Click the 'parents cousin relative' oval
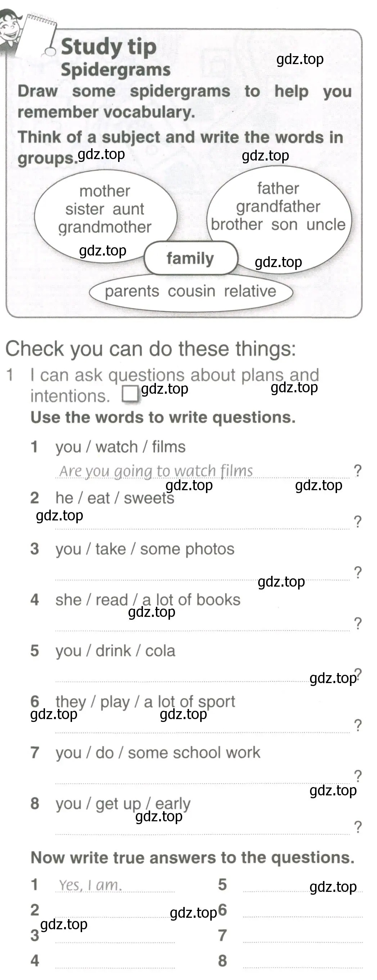 tap(191, 292)
